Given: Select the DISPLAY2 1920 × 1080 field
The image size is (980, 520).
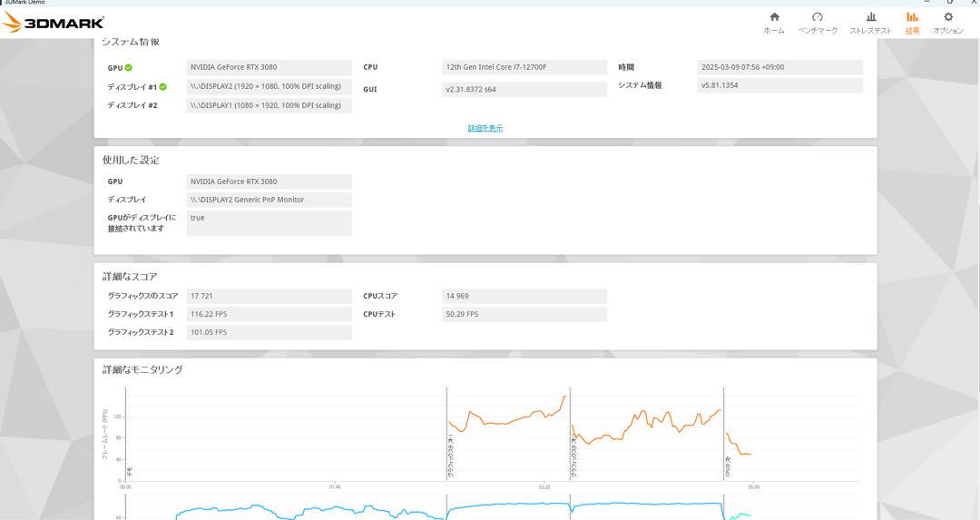Looking at the screenshot, I should (x=269, y=86).
